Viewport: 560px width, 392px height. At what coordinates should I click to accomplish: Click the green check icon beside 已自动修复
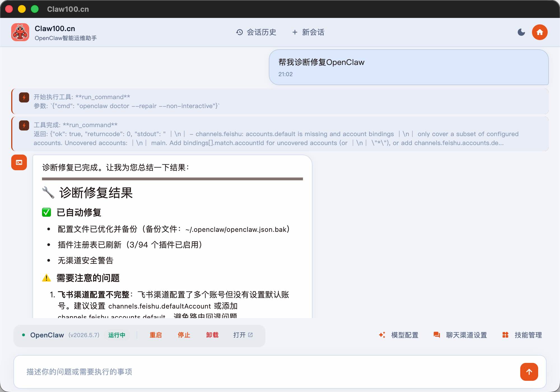pyautogui.click(x=46, y=212)
